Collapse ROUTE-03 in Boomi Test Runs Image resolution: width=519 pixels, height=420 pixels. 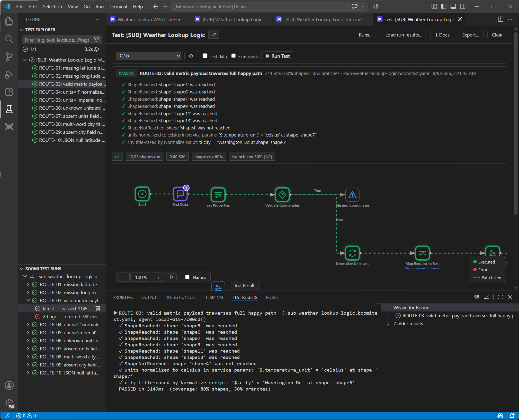(x=28, y=301)
